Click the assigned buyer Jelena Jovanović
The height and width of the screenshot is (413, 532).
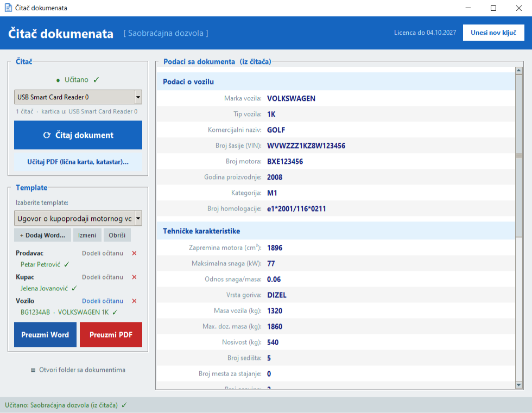pos(44,289)
